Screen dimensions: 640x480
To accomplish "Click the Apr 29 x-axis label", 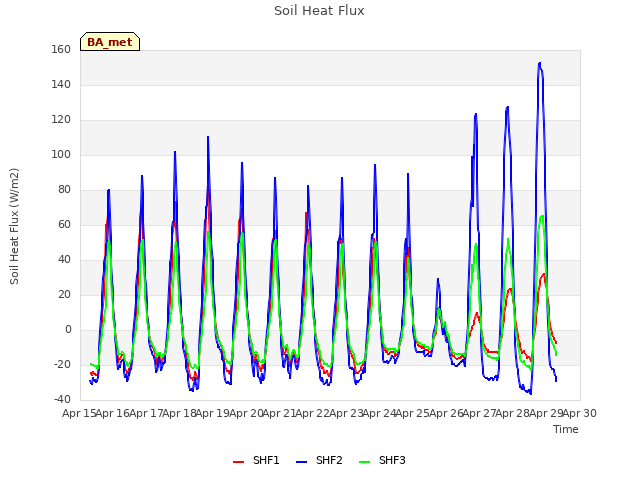I will click(x=546, y=413).
